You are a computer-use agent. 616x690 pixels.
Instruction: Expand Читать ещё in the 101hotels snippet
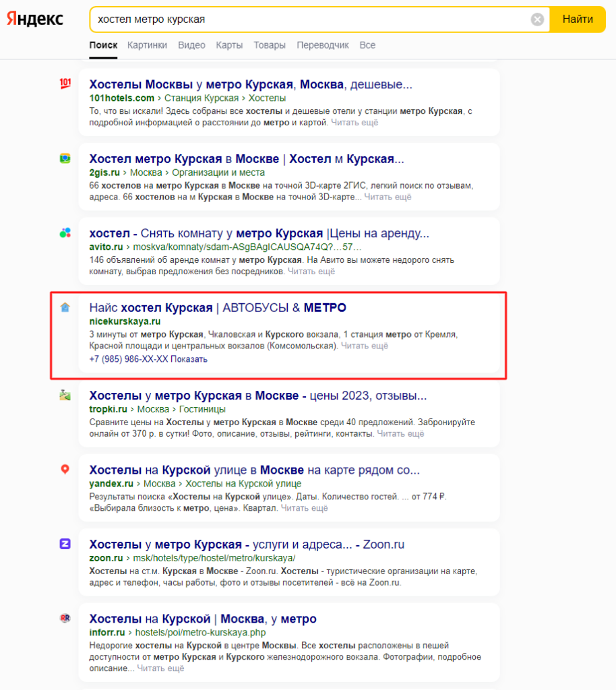point(355,123)
